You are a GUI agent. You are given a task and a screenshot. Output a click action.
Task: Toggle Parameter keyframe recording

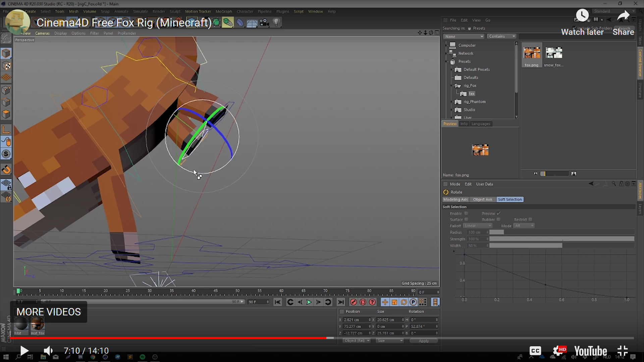pyautogui.click(x=413, y=302)
